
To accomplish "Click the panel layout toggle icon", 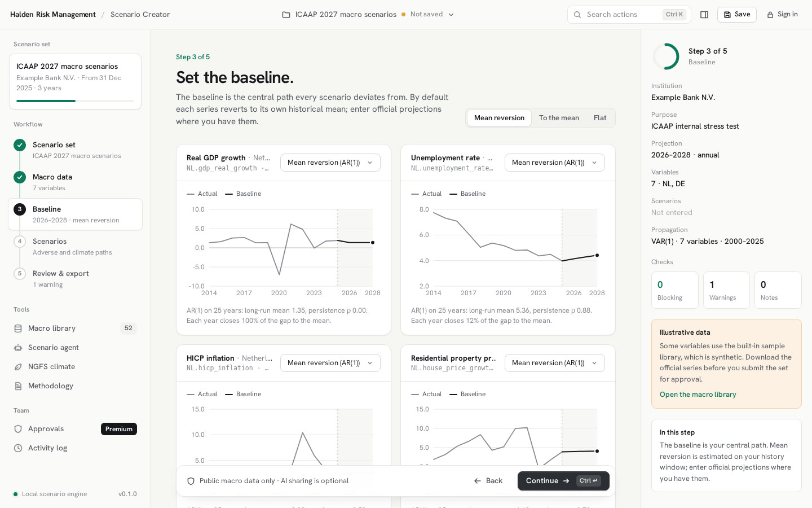I will (x=704, y=15).
